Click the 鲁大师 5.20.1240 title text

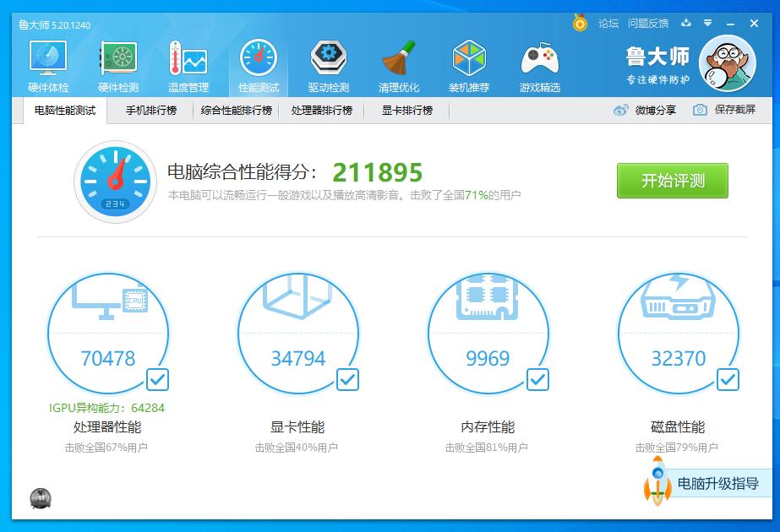[55, 24]
